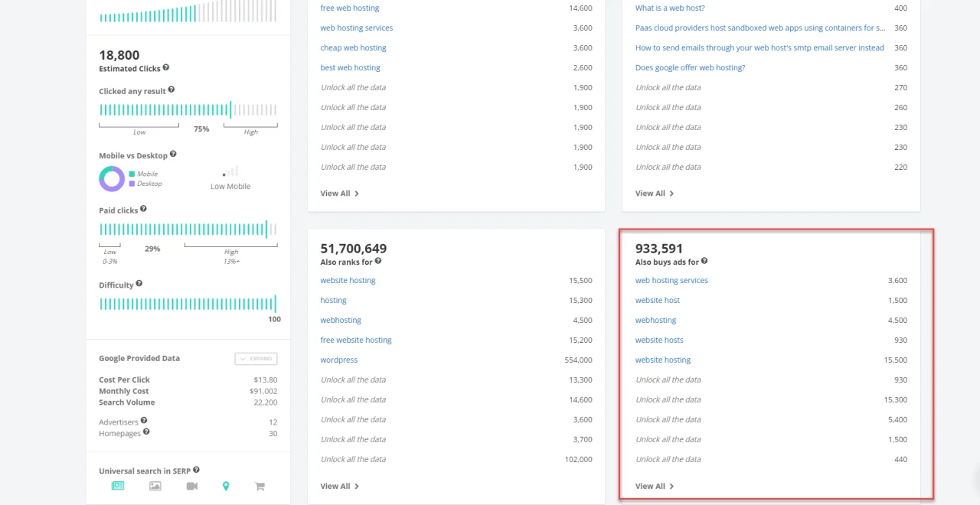
Task: Click the news icon under Universal search
Action: coord(118,486)
